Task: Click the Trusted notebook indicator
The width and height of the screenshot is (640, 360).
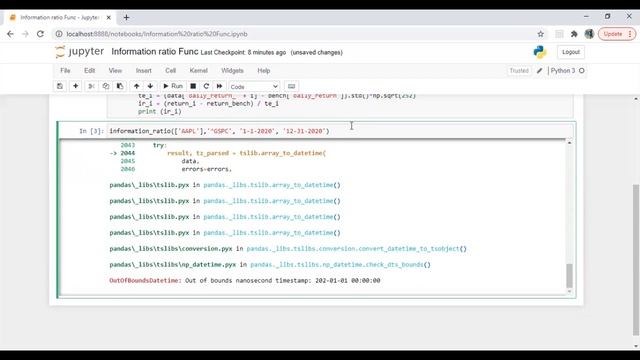Action: coord(519,71)
